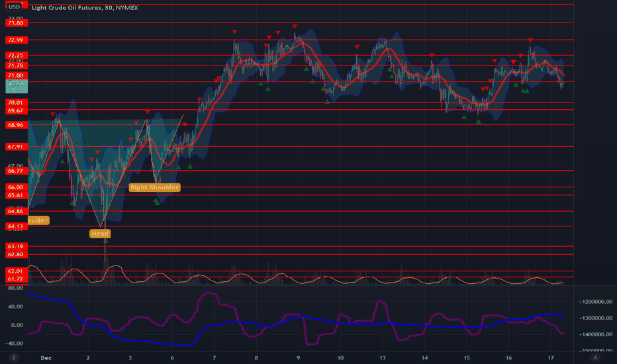Click the 70.01 price level label
Screen dimensions: 617x364
coord(16,103)
